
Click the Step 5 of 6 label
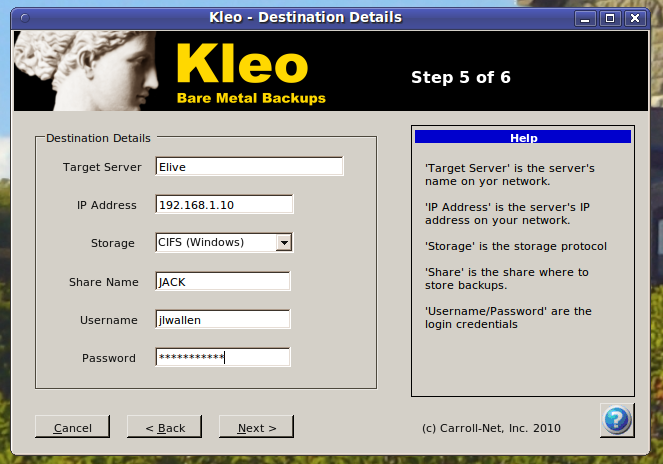coord(460,77)
